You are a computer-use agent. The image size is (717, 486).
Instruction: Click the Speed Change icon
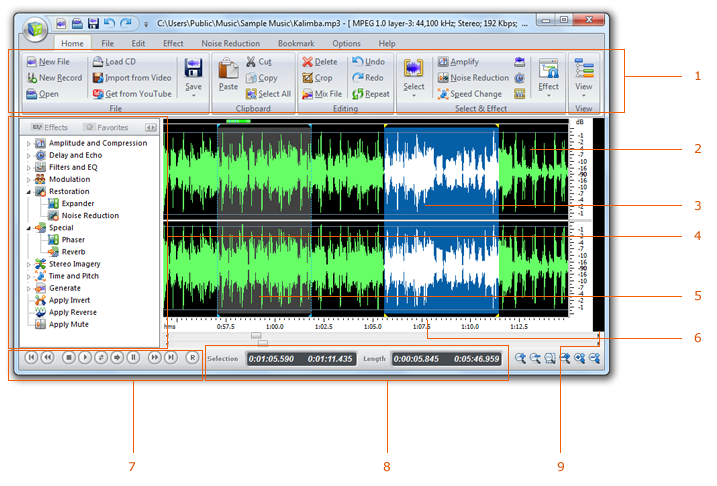tap(443, 94)
